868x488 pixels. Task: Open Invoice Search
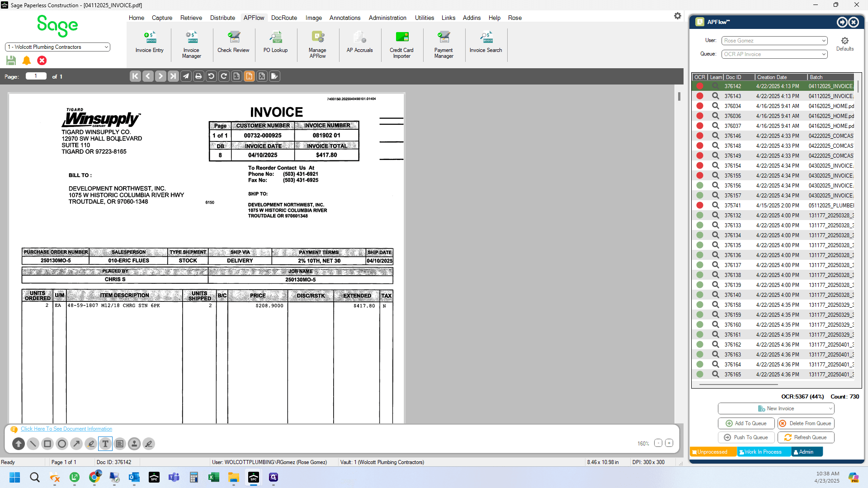click(x=486, y=42)
